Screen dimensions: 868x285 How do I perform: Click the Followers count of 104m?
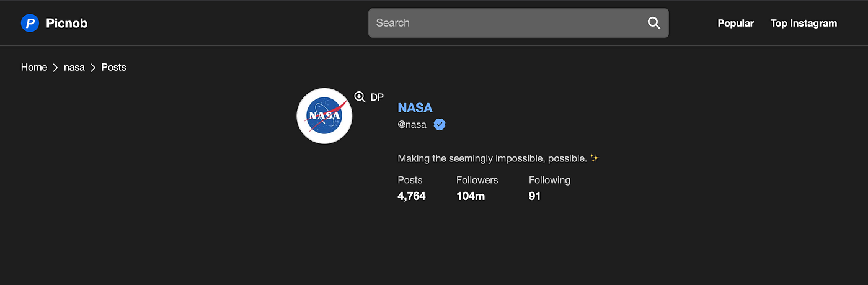pyautogui.click(x=471, y=196)
